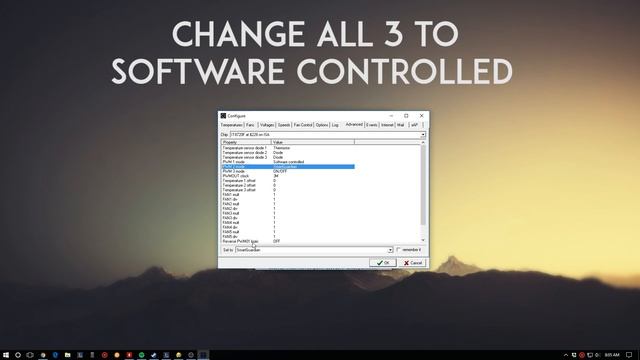Viewport: 640px width, 360px height.
Task: Switch to the Fan Control tab
Action: (303, 125)
